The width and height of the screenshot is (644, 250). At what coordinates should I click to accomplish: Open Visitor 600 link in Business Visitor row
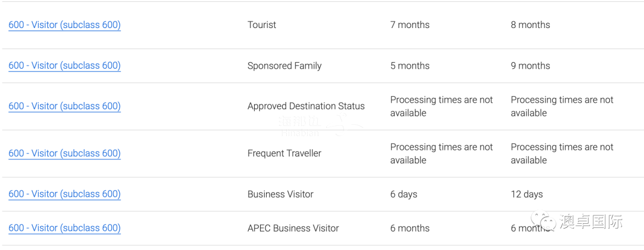64,194
